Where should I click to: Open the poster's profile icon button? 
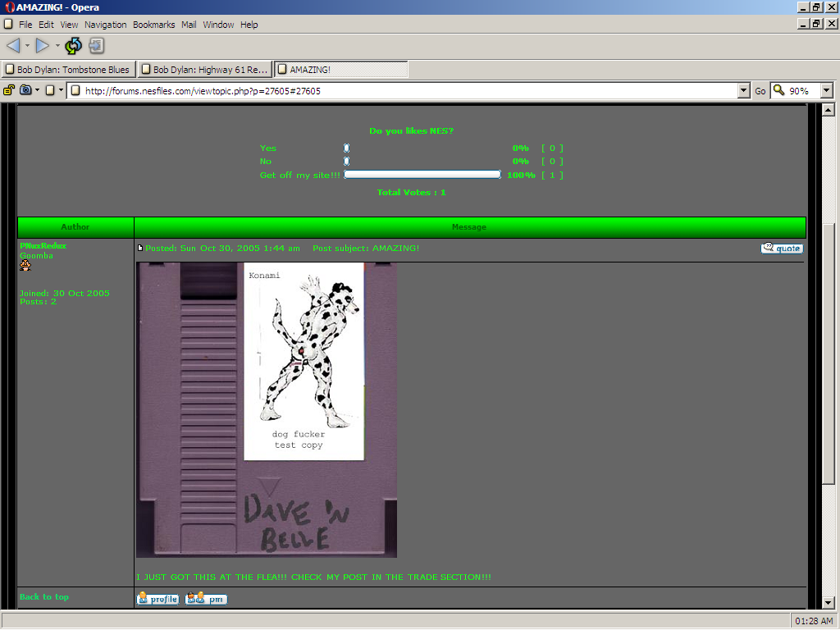[x=157, y=599]
